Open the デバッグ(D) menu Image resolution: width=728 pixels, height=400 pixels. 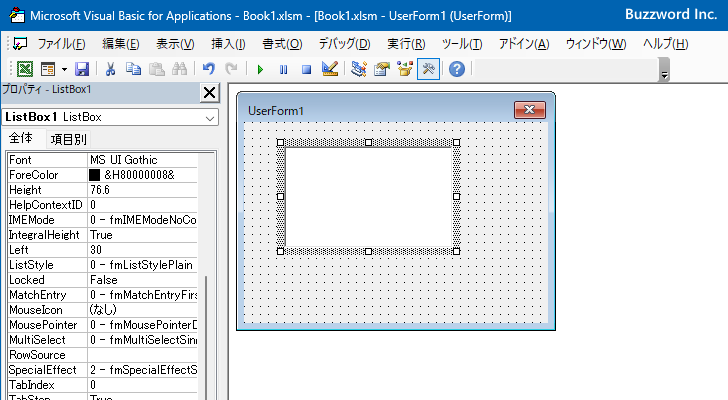tap(344, 44)
